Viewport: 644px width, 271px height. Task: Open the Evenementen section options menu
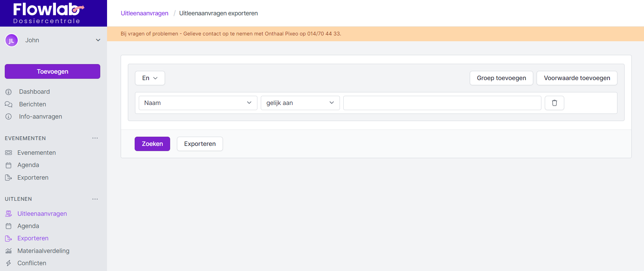(x=95, y=138)
